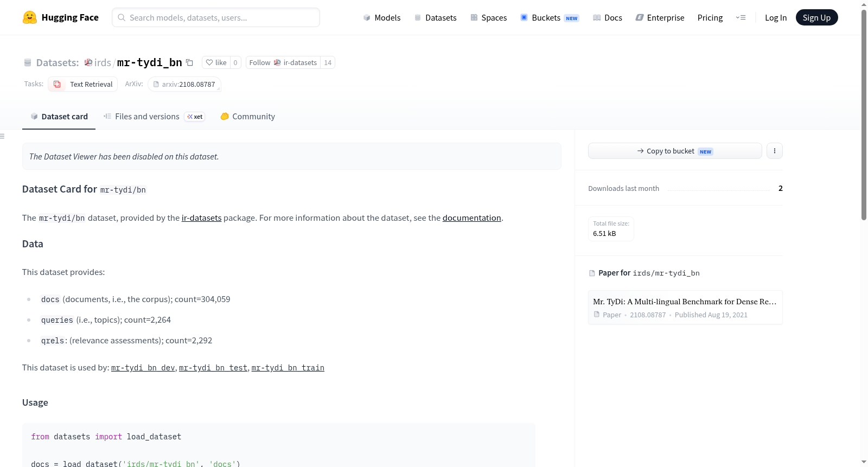Screen dimensions: 868x467
Task: Click the irds owner avatar icon
Action: tap(88, 62)
